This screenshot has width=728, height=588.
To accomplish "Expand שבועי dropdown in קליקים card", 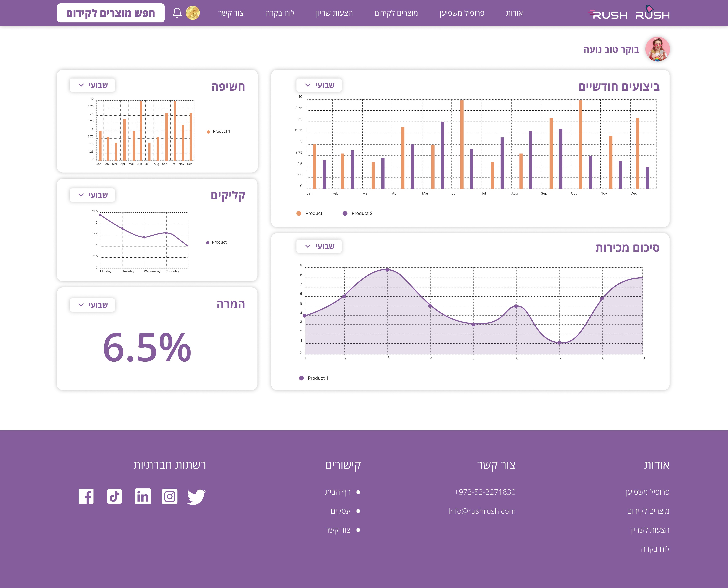I will coord(92,195).
